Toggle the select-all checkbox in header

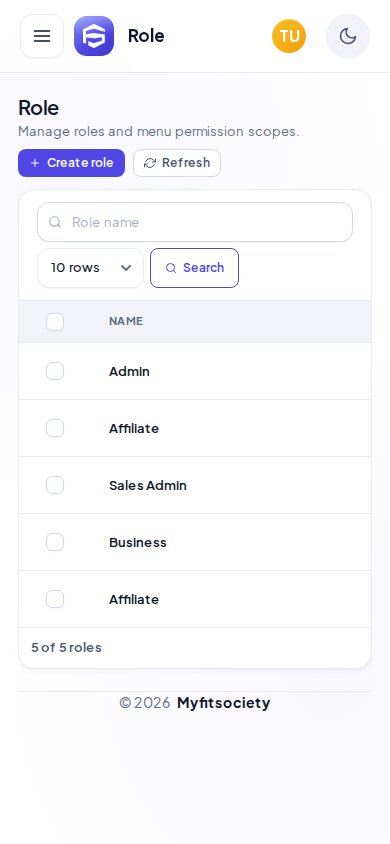tap(55, 322)
